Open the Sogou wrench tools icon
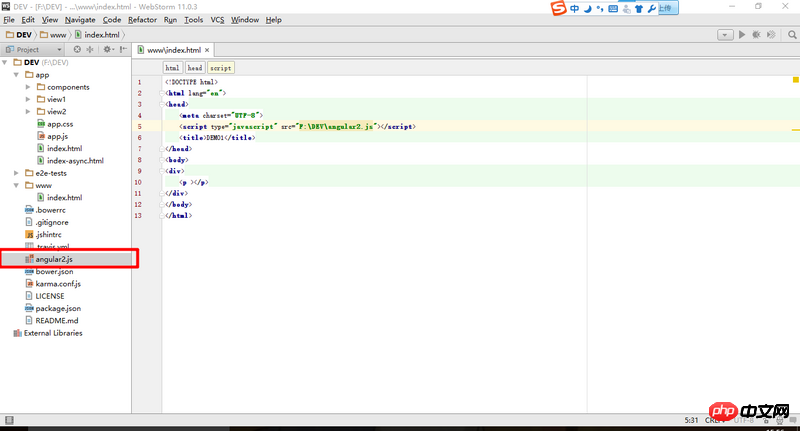This screenshot has height=431, width=800. [x=652, y=9]
